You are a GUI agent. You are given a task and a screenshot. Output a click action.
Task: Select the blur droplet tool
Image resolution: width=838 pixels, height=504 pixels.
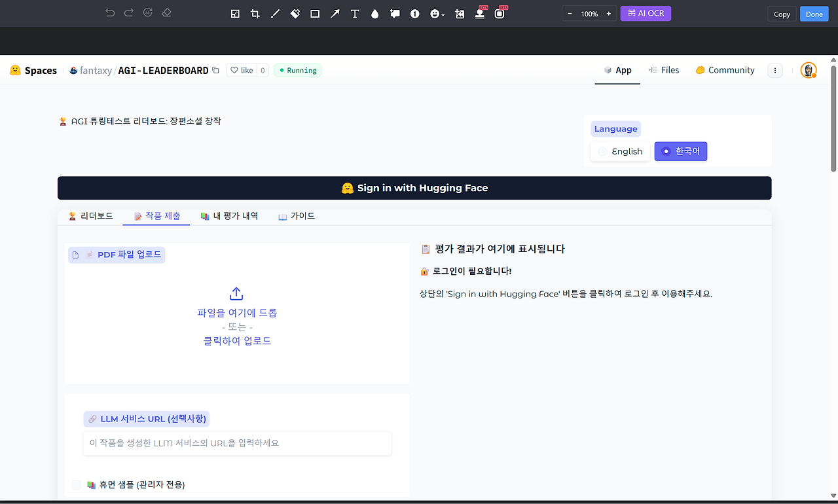click(x=374, y=14)
